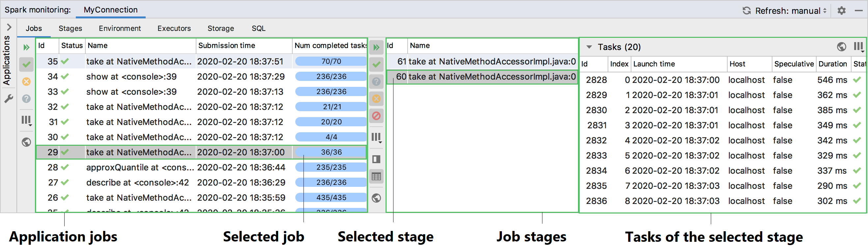868x250 pixels.
Task: Switch to the Jobs tab
Action: click(x=34, y=28)
